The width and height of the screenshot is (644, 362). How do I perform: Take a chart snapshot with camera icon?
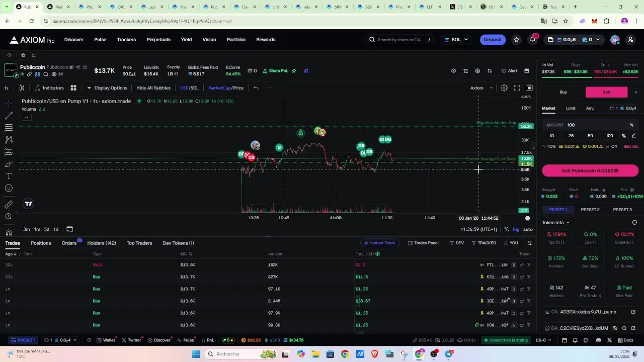(x=529, y=88)
